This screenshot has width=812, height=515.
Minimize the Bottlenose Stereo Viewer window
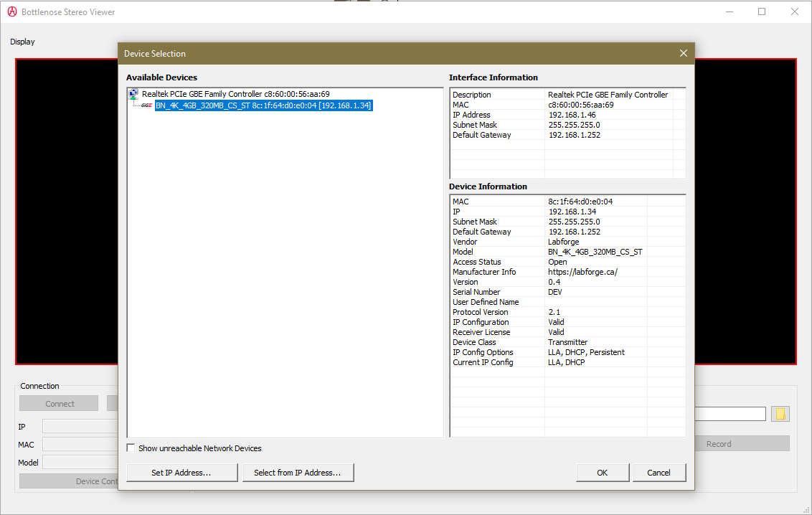click(x=729, y=11)
